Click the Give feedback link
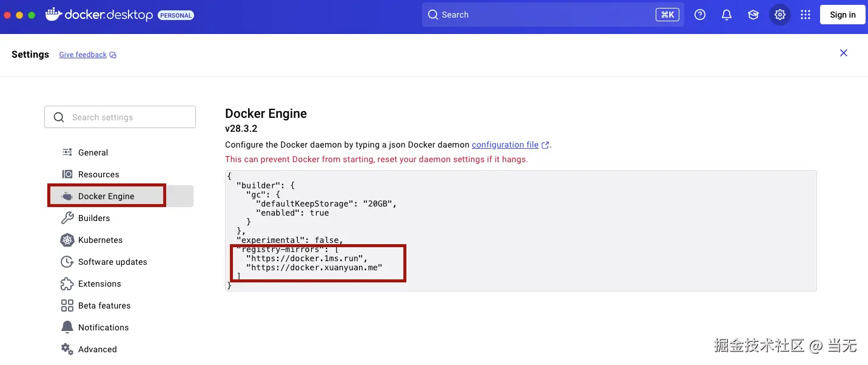The image size is (868, 365). 82,54
